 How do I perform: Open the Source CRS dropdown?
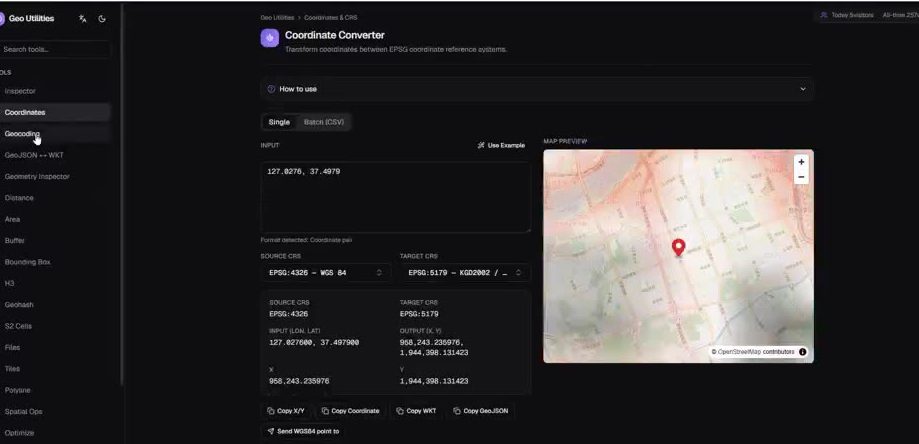pos(325,273)
